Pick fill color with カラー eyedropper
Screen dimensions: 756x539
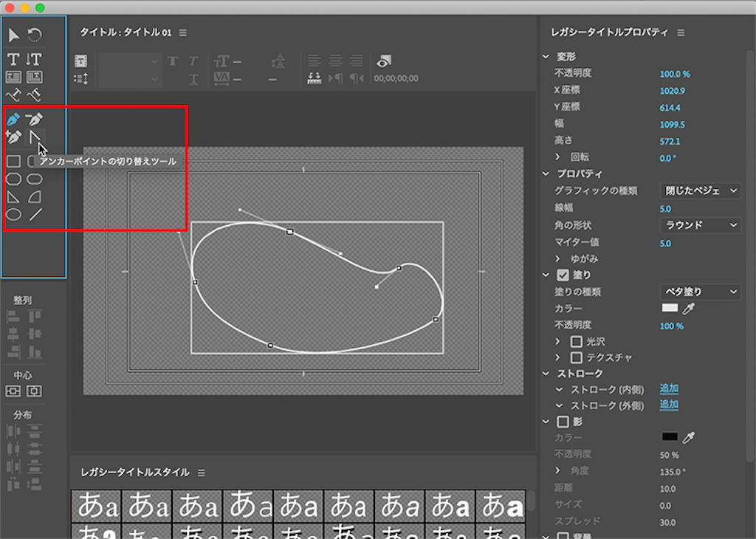[x=689, y=309]
